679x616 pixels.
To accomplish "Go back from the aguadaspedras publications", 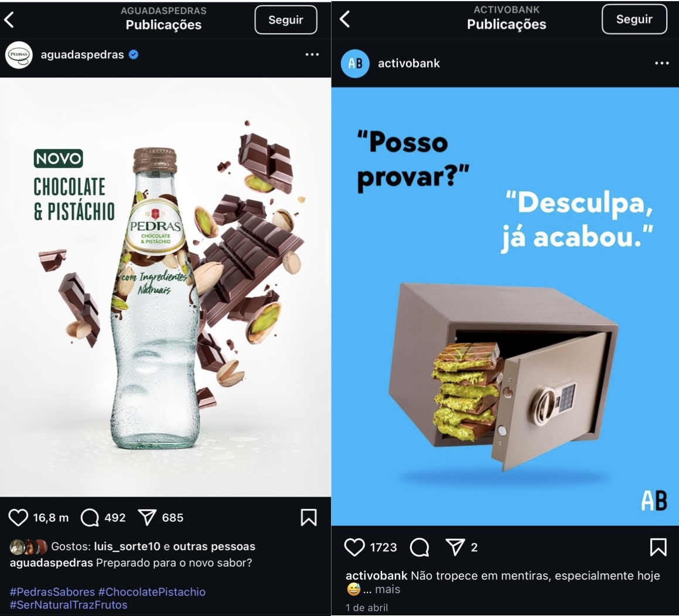I will 9,20.
